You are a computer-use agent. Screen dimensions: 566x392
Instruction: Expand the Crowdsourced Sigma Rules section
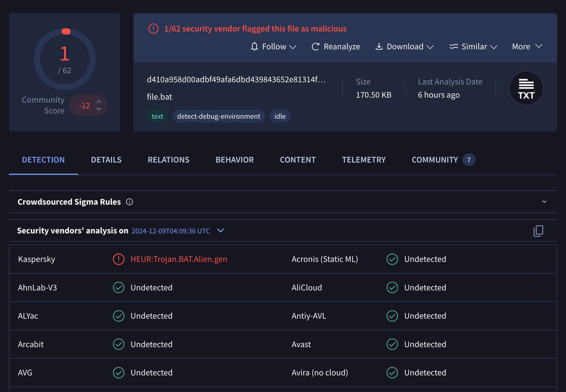pyautogui.click(x=543, y=201)
